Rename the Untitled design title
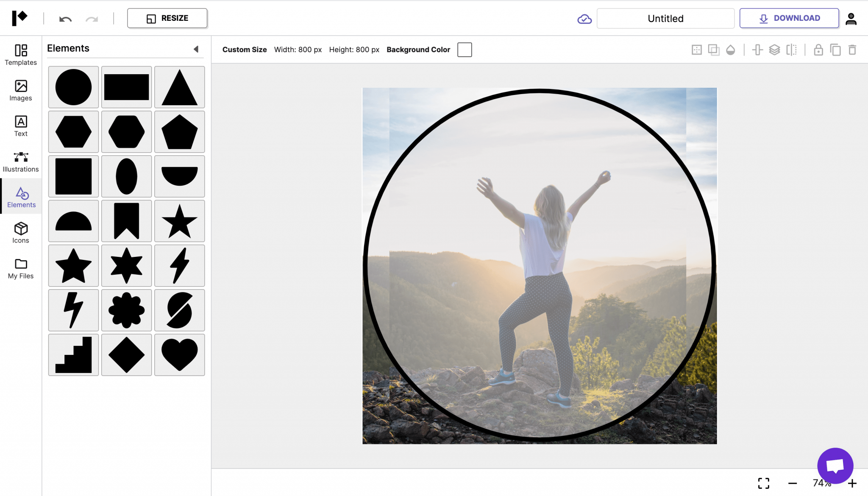868x496 pixels. (x=665, y=18)
